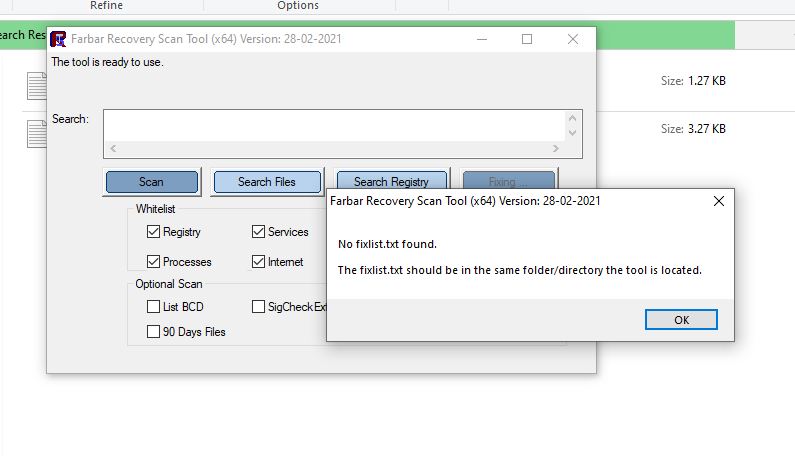Click the Search box scroll right arrow
Image resolution: width=795 pixels, height=456 pixels.
pyautogui.click(x=556, y=148)
